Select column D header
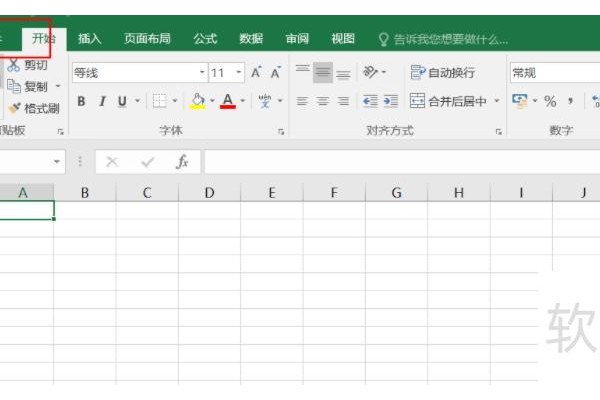Viewport: 600px width, 400px height. coord(209,193)
